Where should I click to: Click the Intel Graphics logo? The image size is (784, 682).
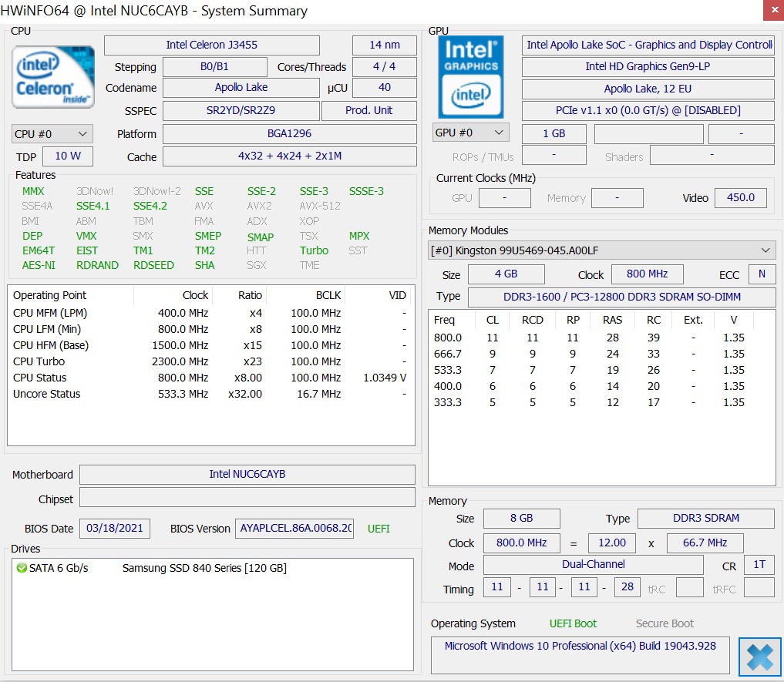471,77
